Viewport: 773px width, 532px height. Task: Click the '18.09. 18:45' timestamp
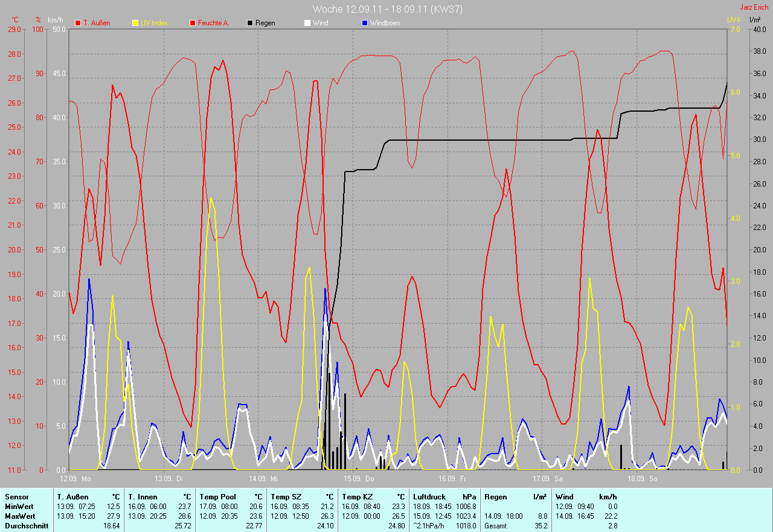(434, 506)
